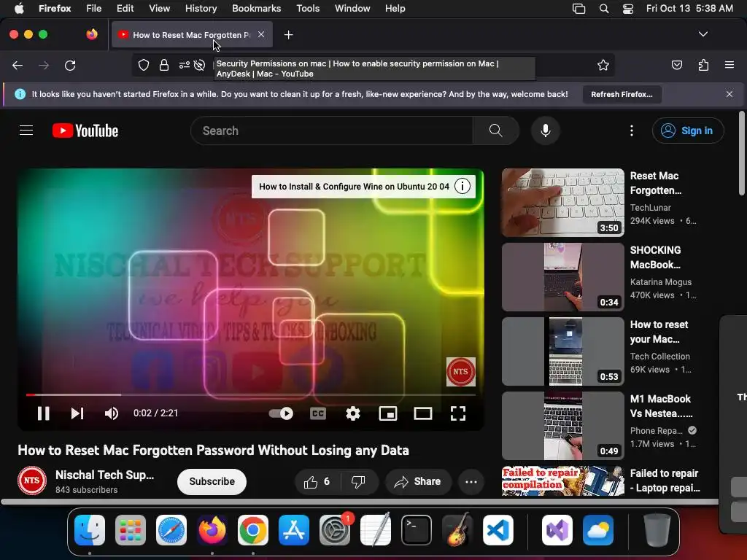This screenshot has height=560, width=747.
Task: Open Firefox View button
Action: 92,34
